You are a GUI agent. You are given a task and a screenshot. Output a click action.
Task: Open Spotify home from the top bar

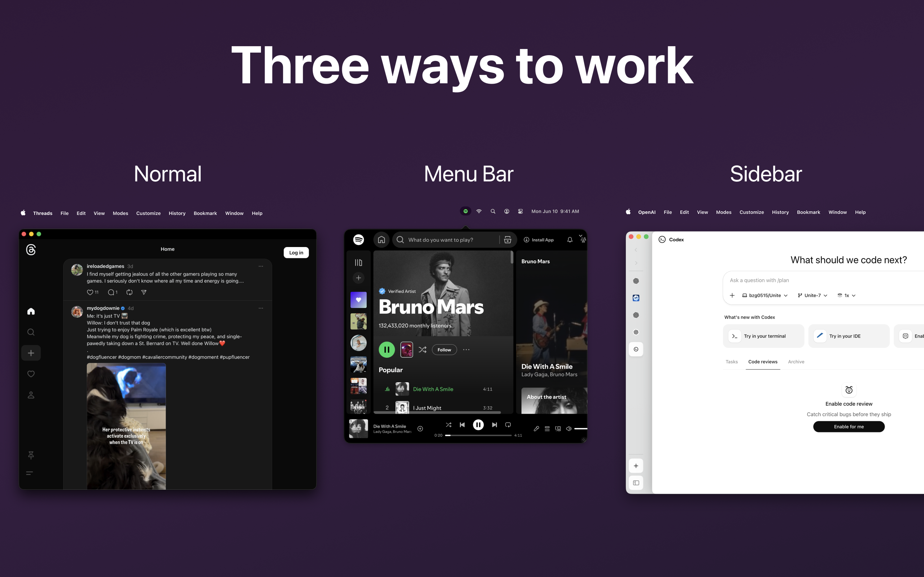click(x=381, y=240)
